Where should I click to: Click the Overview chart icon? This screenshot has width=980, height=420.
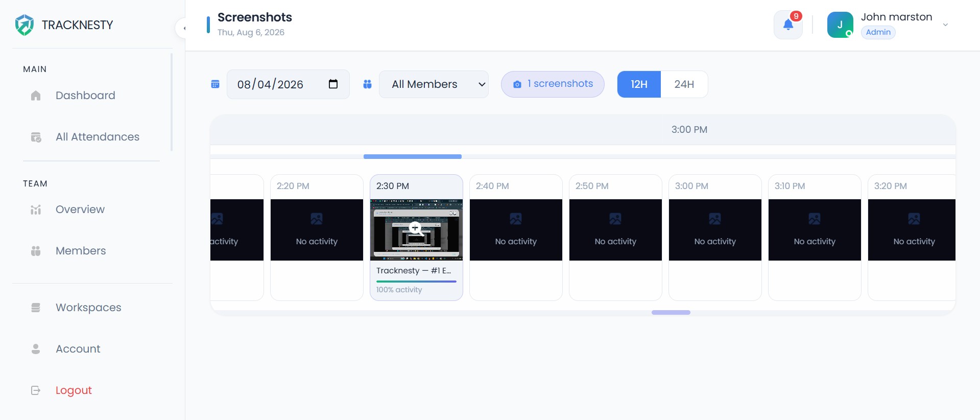click(x=36, y=209)
